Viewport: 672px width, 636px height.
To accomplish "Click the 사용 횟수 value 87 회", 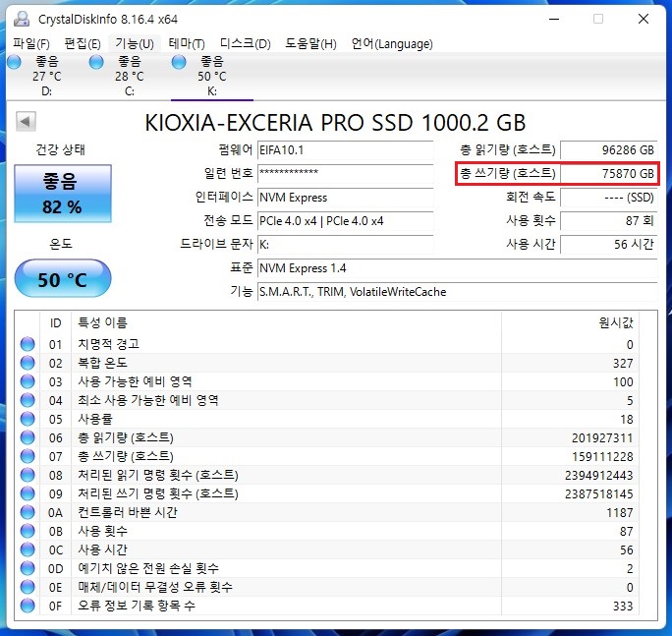I will point(608,221).
